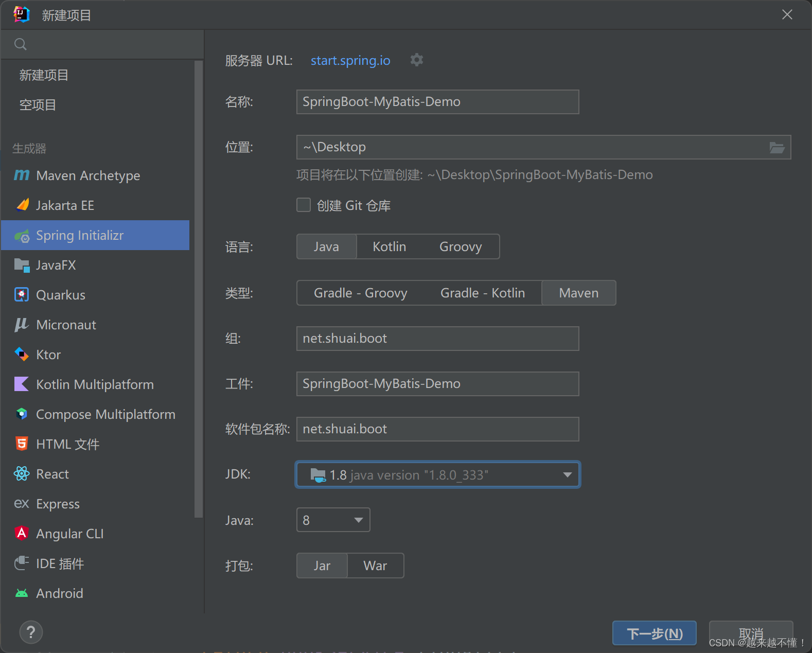
Task: Click the Spring Initializr leaf icon
Action: [x=22, y=236]
